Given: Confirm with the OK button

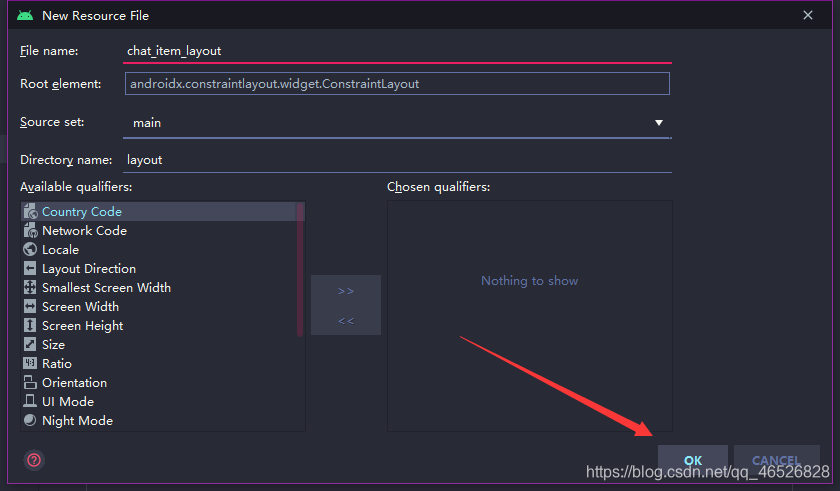Looking at the screenshot, I should coord(693,460).
